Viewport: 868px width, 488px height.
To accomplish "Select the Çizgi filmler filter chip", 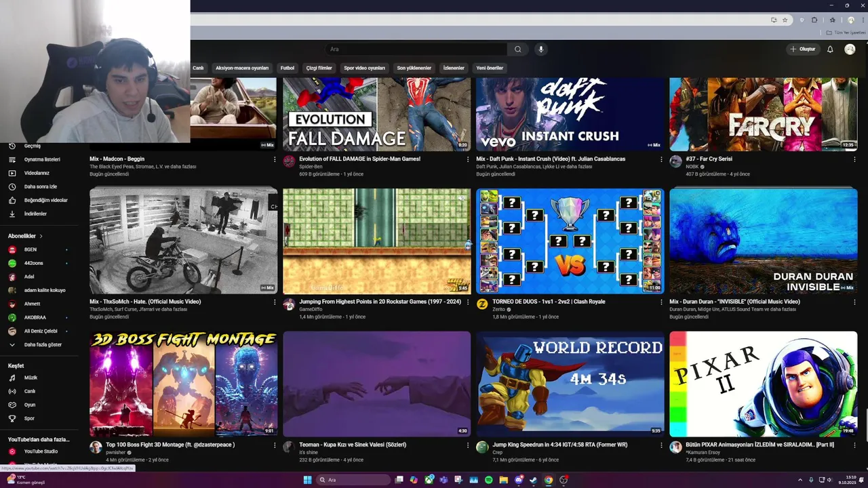I will (x=319, y=68).
